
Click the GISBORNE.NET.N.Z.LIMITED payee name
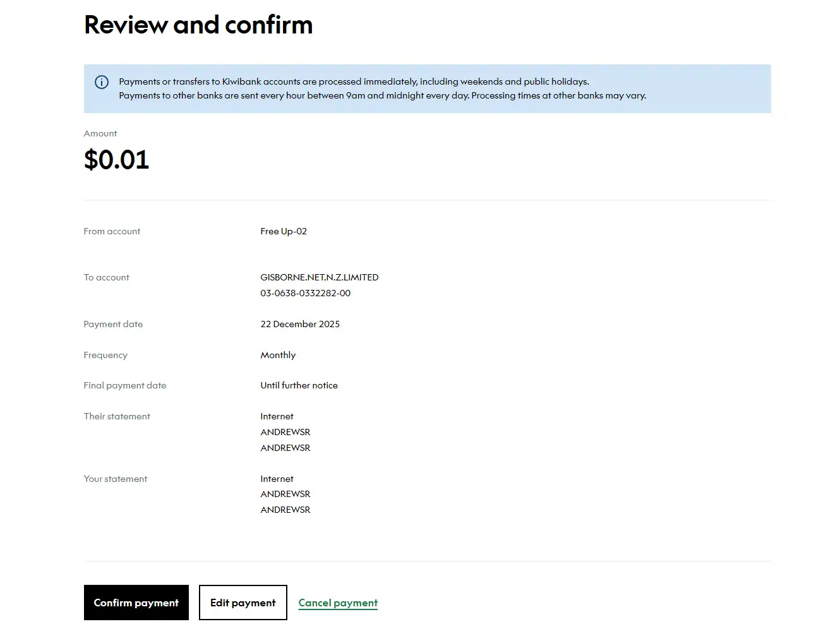point(319,277)
